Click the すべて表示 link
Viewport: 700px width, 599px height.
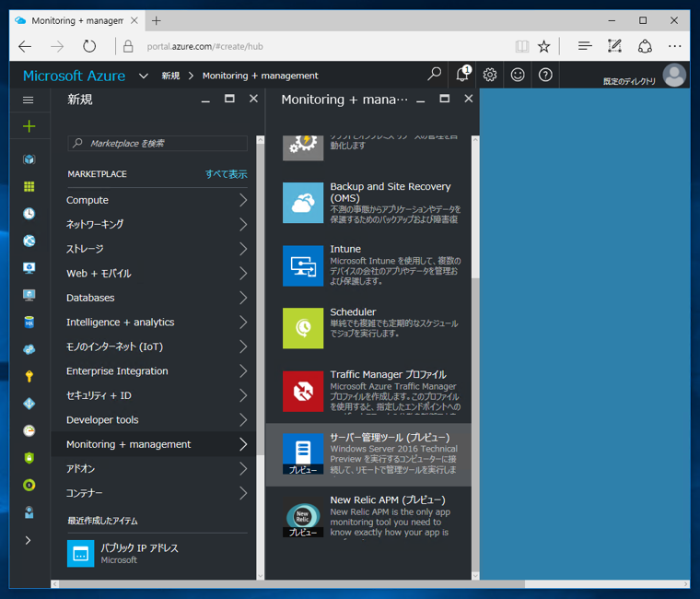pyautogui.click(x=227, y=174)
